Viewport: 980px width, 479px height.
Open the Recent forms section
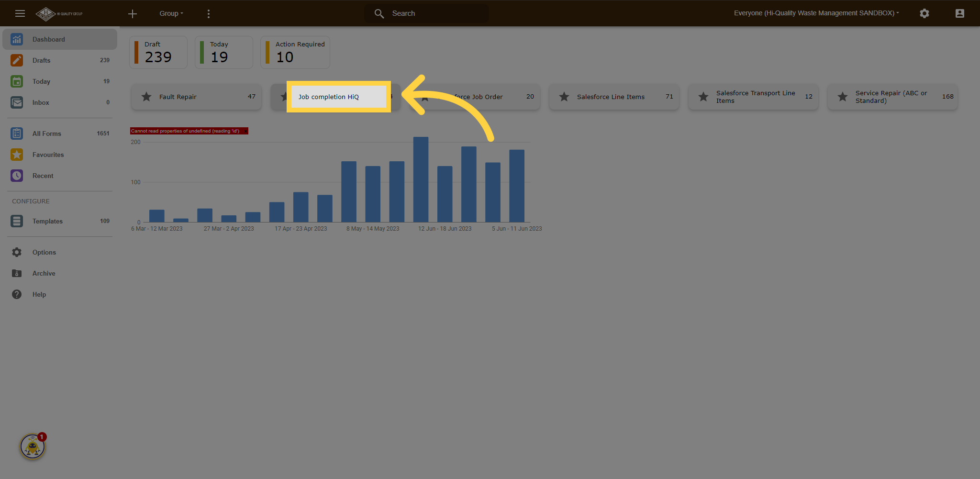point(17,176)
